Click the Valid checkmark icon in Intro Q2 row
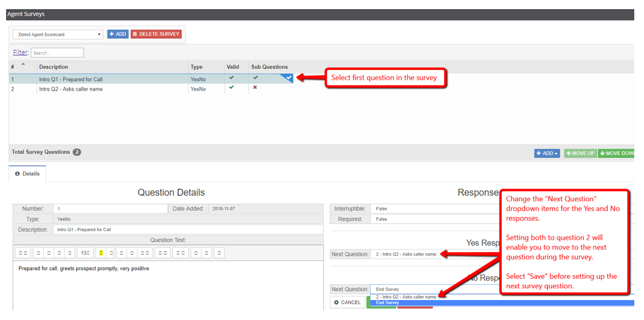Image resolution: width=644 pixels, height=320 pixels. tap(231, 87)
